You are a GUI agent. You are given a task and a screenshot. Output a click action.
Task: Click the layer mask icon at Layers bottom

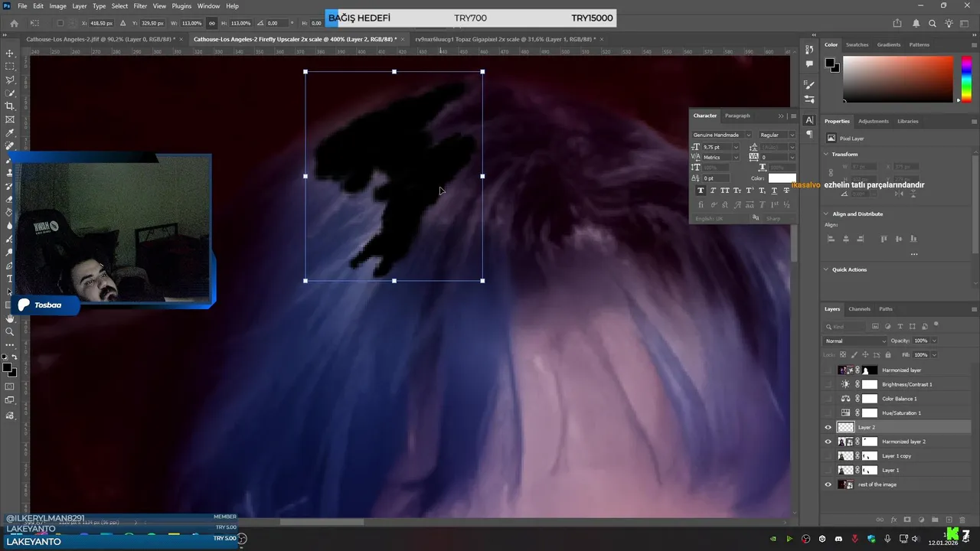[907, 520]
